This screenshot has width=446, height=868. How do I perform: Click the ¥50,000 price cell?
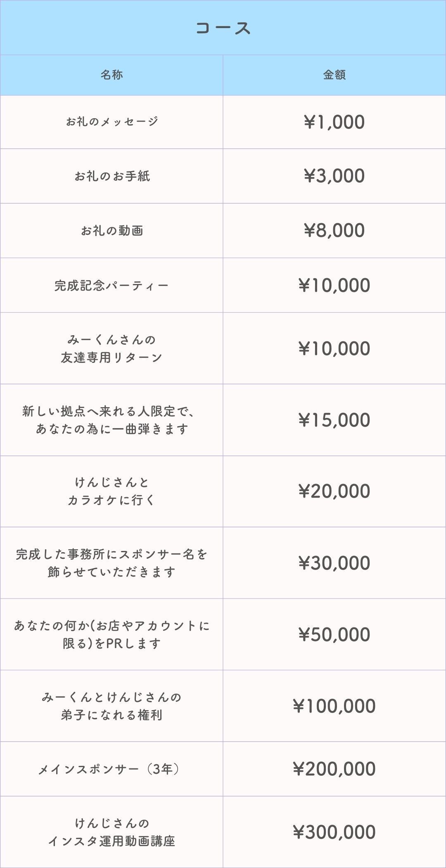[334, 634]
